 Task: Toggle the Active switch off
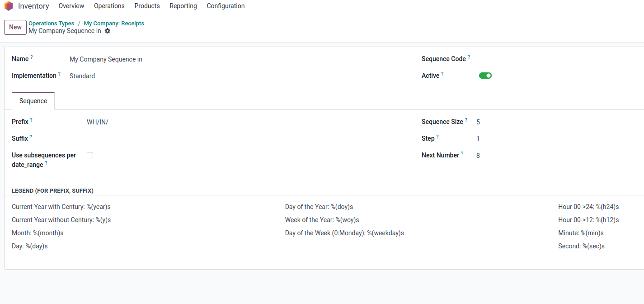pos(485,76)
